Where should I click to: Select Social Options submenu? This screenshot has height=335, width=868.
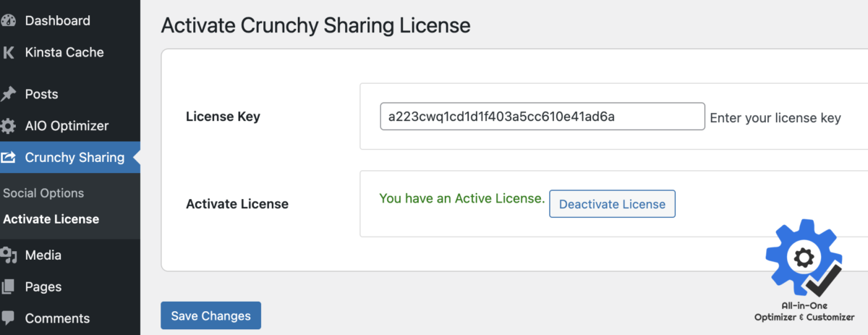pos(43,193)
